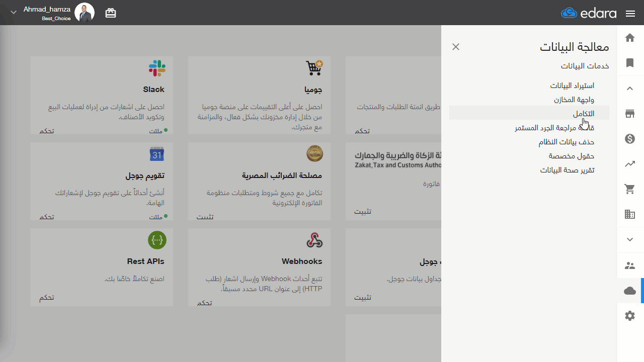644x362 pixels.
Task: Click the Best_Choice company name
Action: (x=56, y=19)
